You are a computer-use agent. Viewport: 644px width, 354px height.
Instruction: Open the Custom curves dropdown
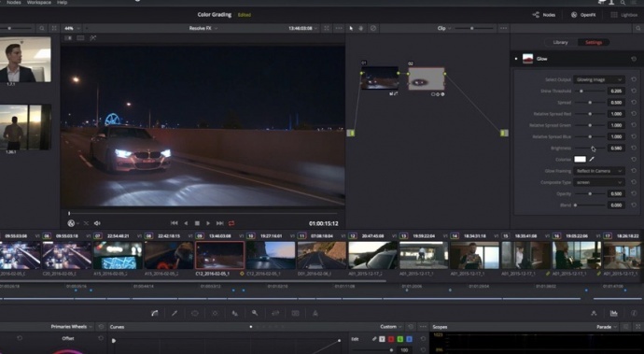tap(390, 327)
